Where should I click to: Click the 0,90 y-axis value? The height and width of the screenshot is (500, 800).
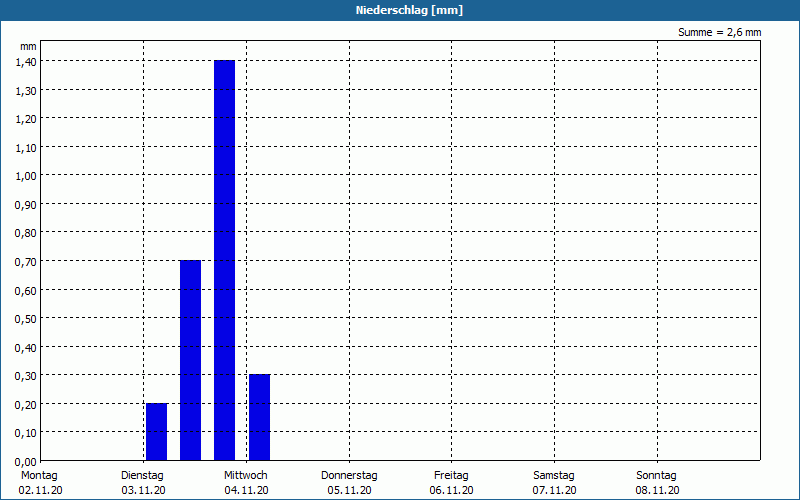[26, 204]
